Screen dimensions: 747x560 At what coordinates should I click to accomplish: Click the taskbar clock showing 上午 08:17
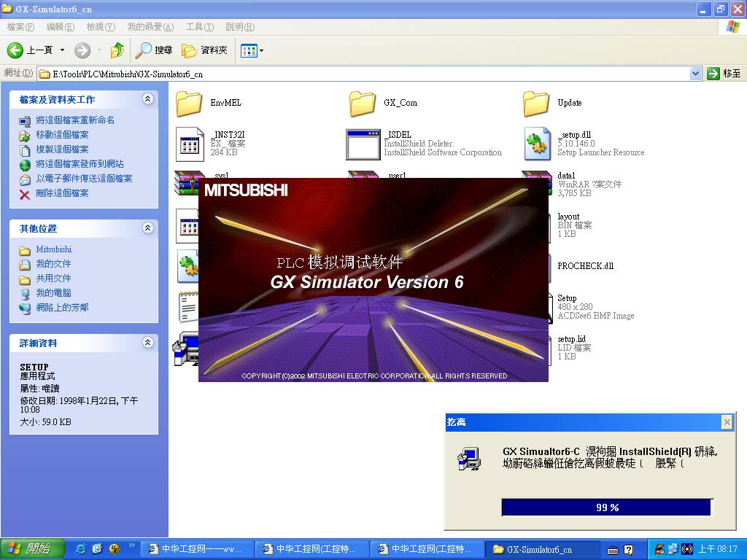[x=718, y=550]
